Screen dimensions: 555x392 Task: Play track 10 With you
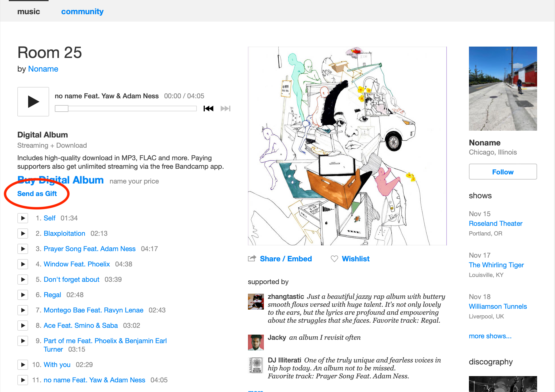pyautogui.click(x=23, y=365)
